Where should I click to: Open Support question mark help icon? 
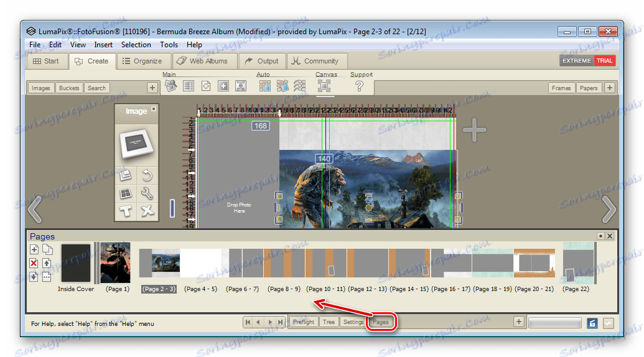pyautogui.click(x=360, y=86)
